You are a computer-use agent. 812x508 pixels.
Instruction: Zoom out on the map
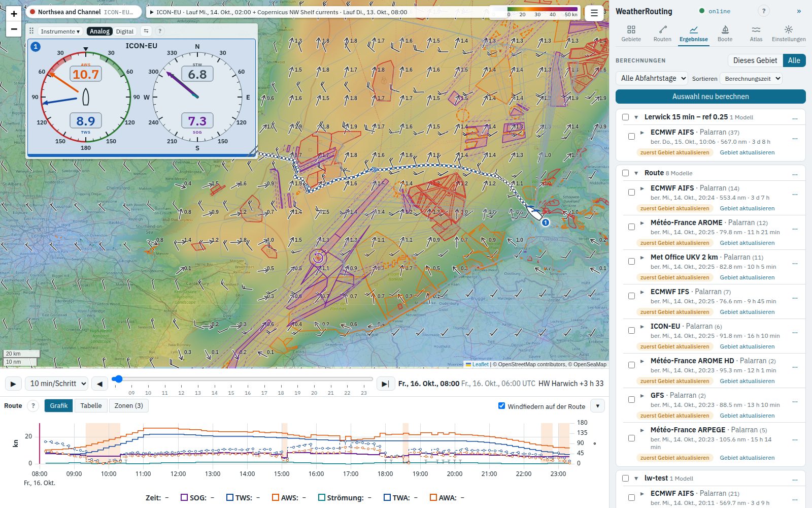click(x=14, y=29)
